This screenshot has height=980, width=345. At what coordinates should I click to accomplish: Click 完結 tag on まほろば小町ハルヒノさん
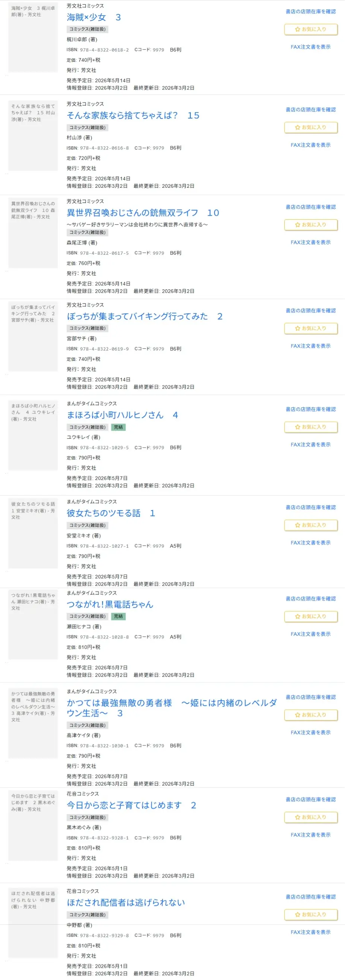click(118, 427)
